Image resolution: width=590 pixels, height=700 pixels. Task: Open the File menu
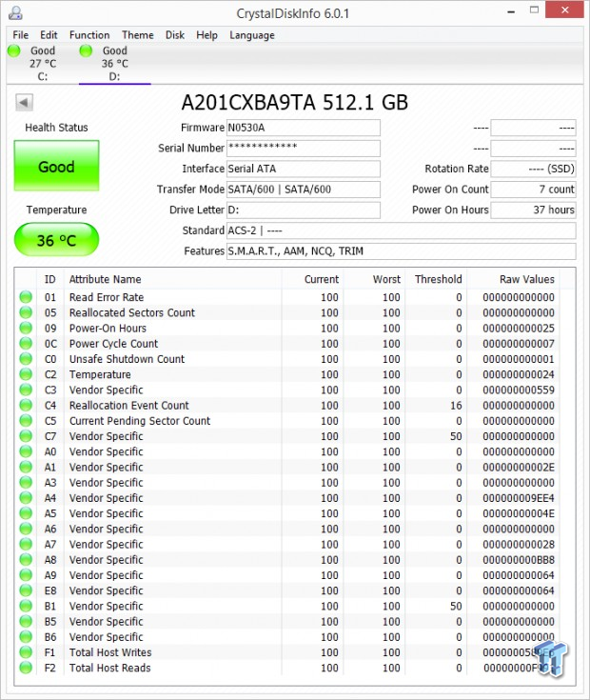(21, 35)
